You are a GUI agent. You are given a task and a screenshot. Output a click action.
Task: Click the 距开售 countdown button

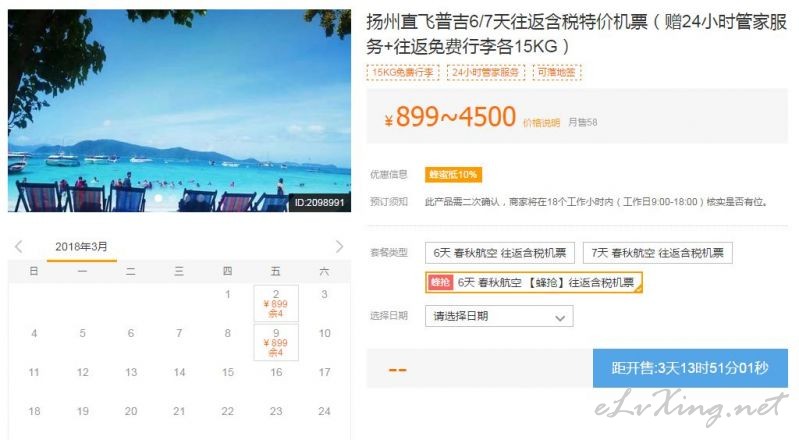pos(690,368)
